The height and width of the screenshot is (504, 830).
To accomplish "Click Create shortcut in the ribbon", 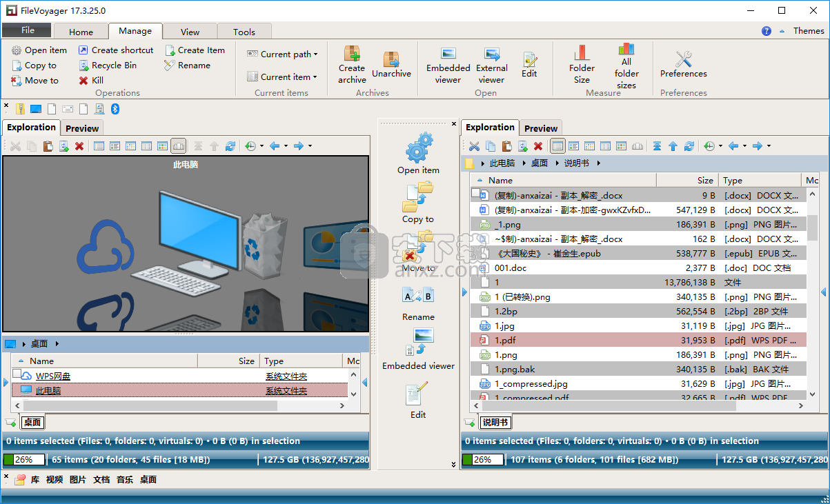I will (115, 50).
